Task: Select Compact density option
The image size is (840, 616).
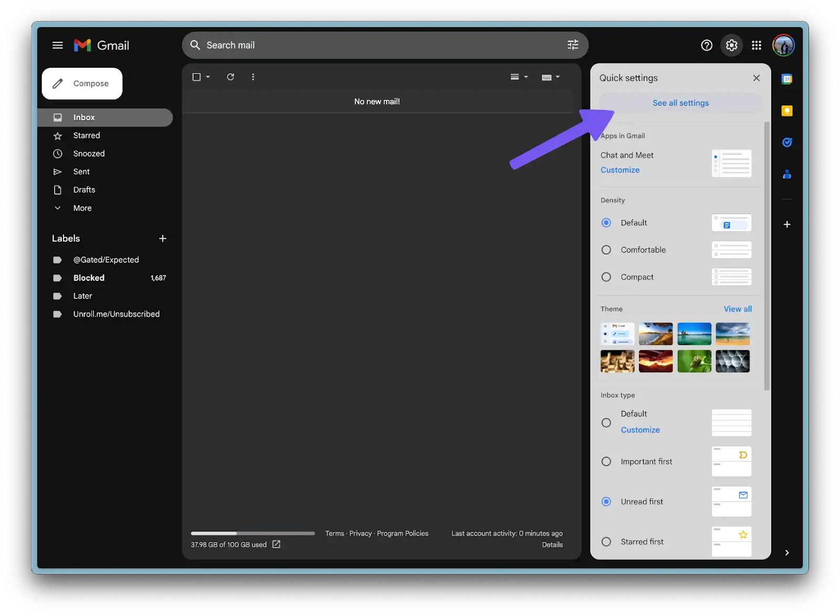Action: pyautogui.click(x=606, y=277)
